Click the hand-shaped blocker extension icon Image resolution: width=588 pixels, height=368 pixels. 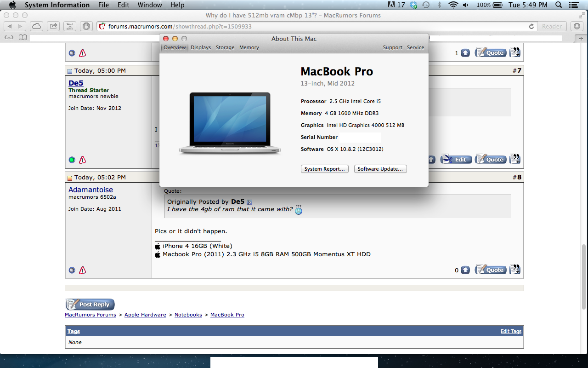pos(86,26)
